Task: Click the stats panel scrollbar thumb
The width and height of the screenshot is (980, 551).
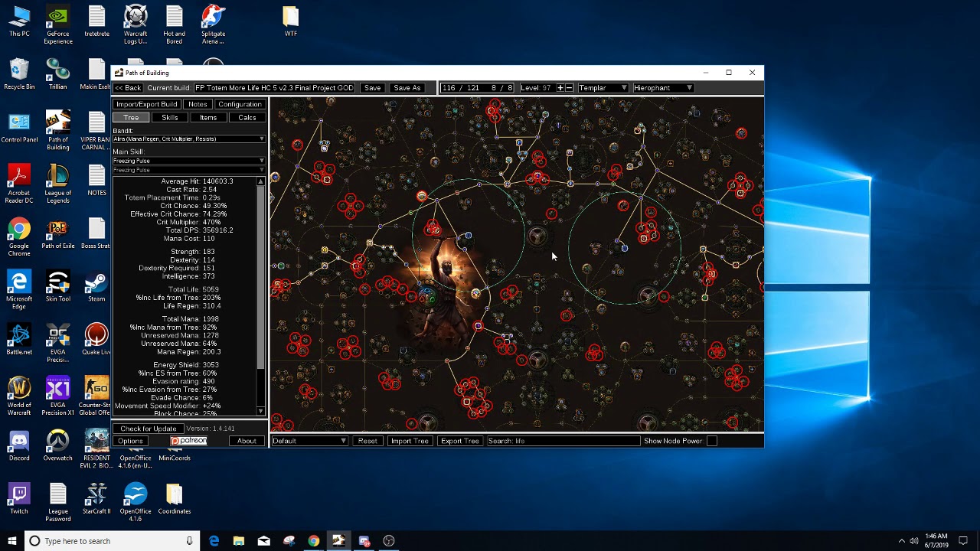Action: point(261,277)
